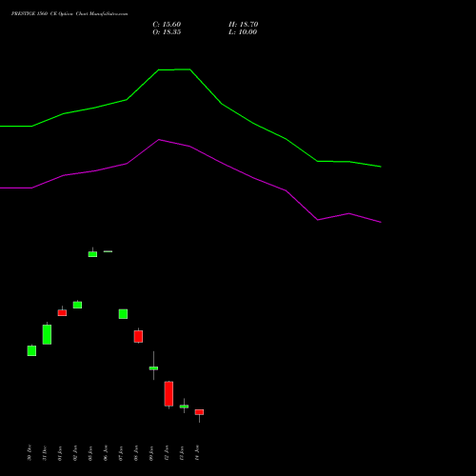This screenshot has width=476, height=476.
Task: Click the green candle for 30 Dec
Action: pos(31,350)
